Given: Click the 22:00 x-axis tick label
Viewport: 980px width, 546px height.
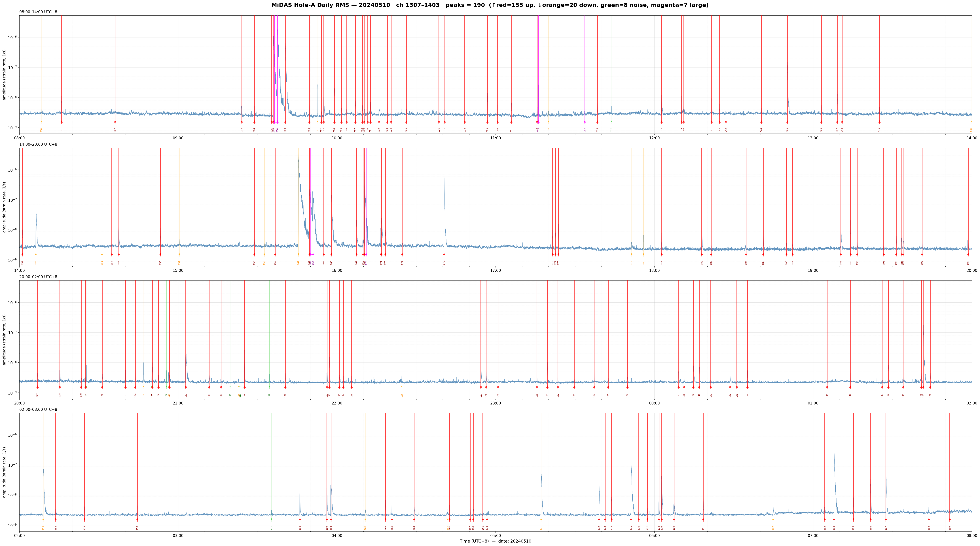Looking at the screenshot, I should (337, 403).
